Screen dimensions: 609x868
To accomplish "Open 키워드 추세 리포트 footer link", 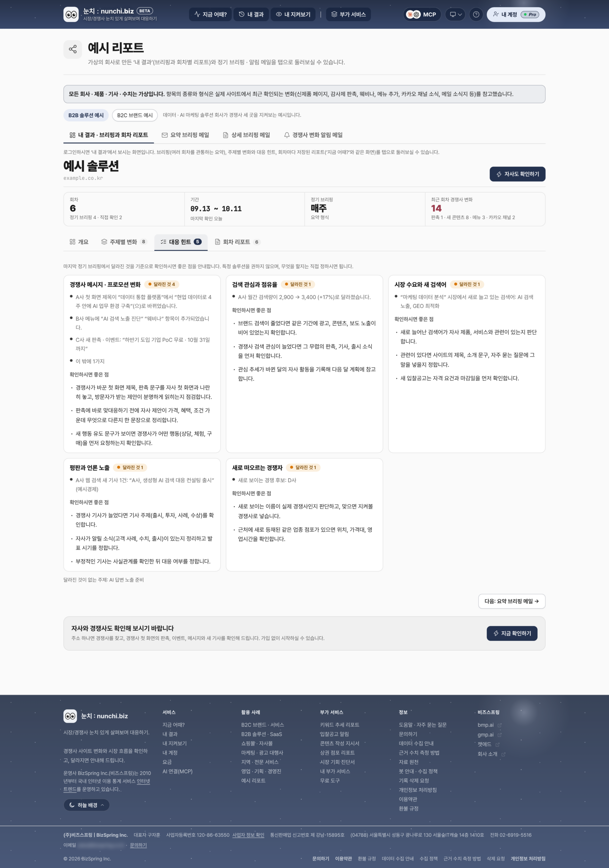I will (x=339, y=725).
